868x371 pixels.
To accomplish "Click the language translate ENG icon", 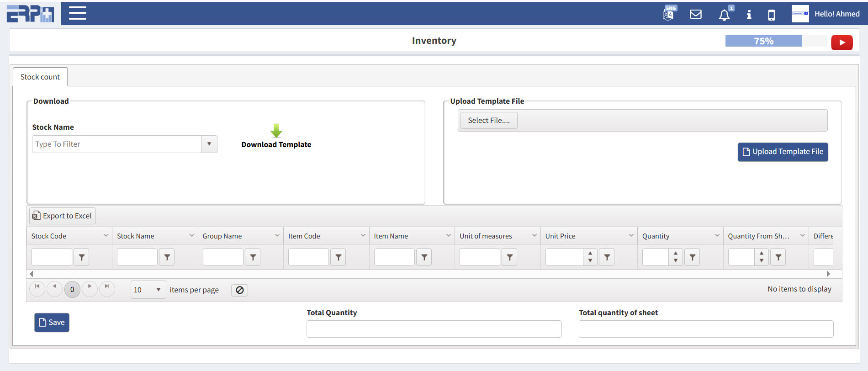I will click(x=669, y=14).
